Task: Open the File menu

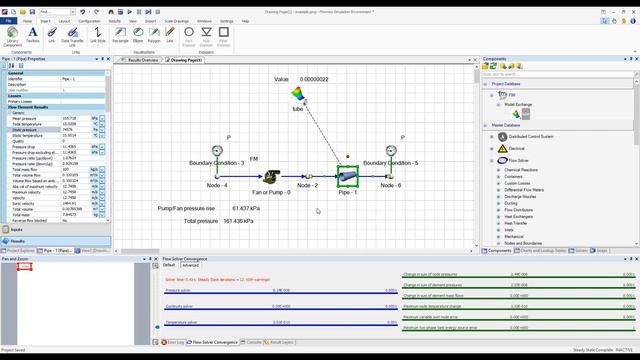Action: (x=9, y=21)
